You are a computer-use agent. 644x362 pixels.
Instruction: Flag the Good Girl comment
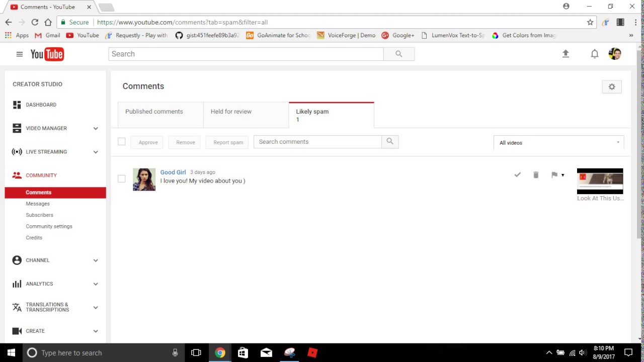pyautogui.click(x=554, y=174)
